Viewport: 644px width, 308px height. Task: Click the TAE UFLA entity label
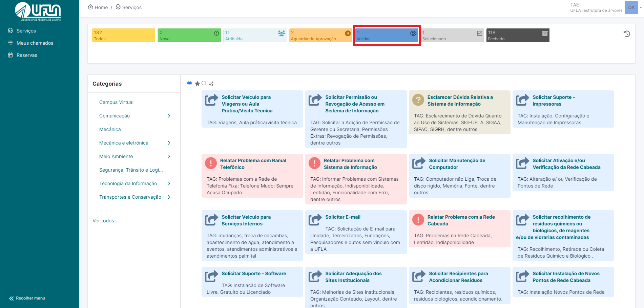[596, 7]
